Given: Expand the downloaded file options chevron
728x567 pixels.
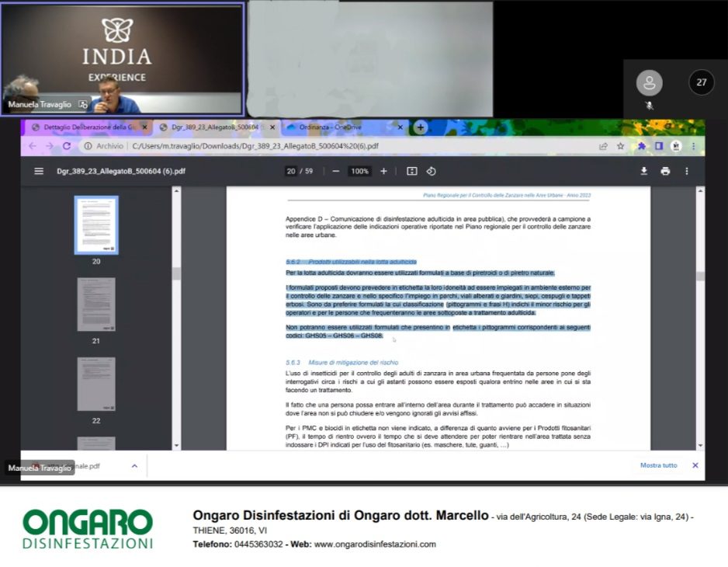Looking at the screenshot, I should coord(134,466).
